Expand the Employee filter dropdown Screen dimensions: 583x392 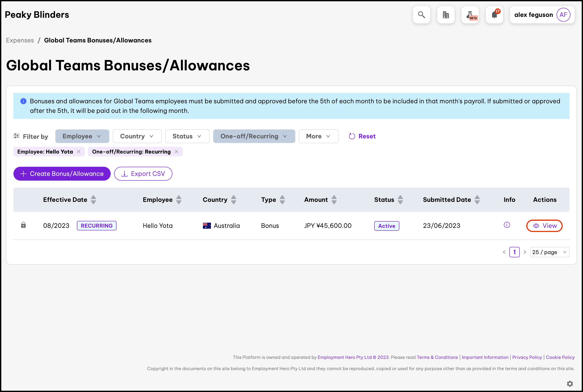82,136
